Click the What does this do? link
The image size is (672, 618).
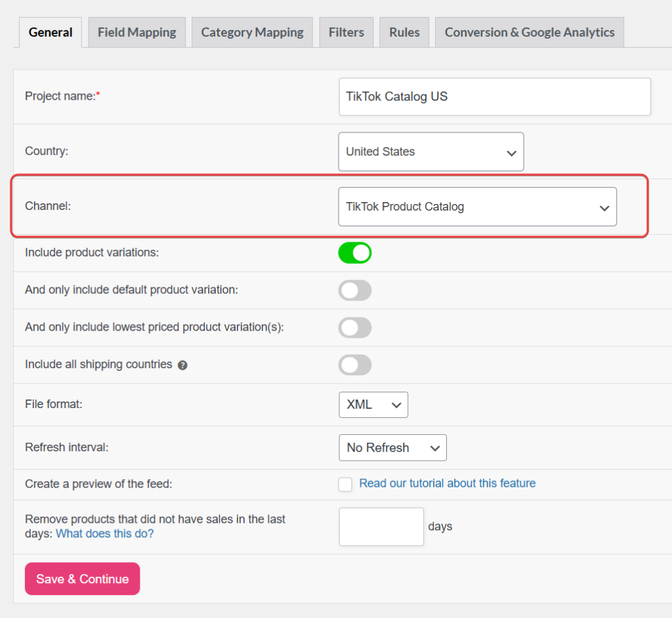pos(104,533)
